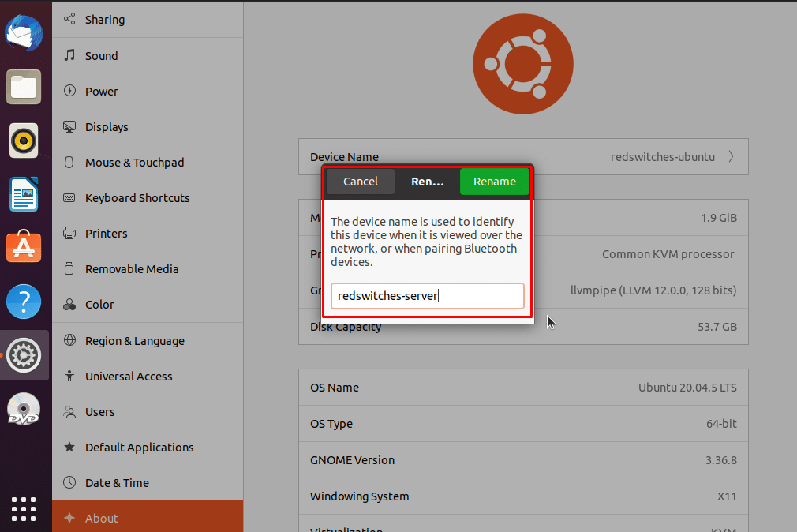The image size is (797, 532).
Task: Show Applications grid in the dock
Action: (x=24, y=509)
